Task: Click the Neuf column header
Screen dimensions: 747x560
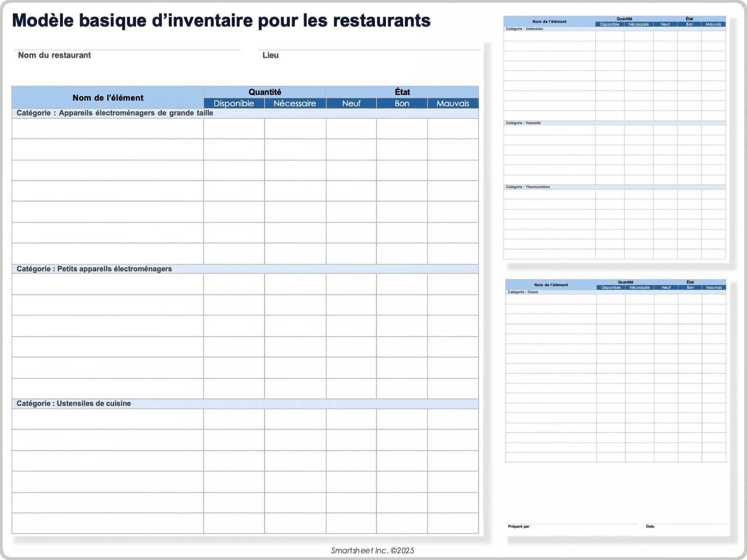Action: click(351, 103)
